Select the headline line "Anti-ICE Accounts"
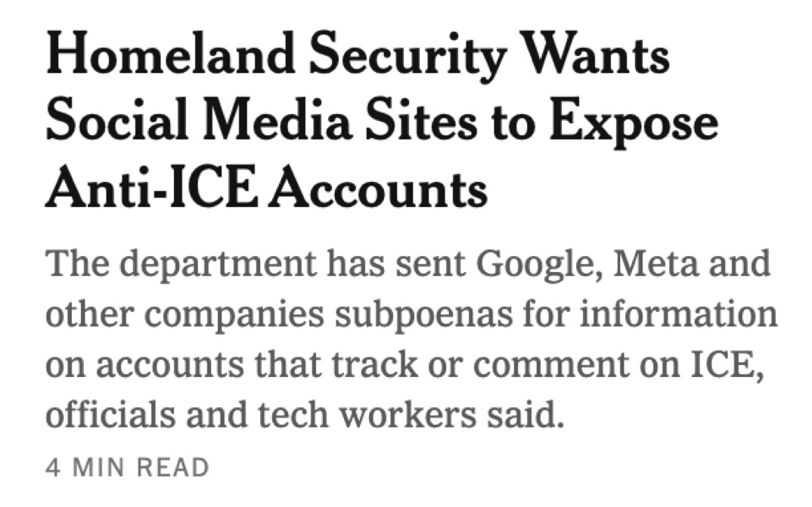The image size is (812, 507). click(x=266, y=188)
